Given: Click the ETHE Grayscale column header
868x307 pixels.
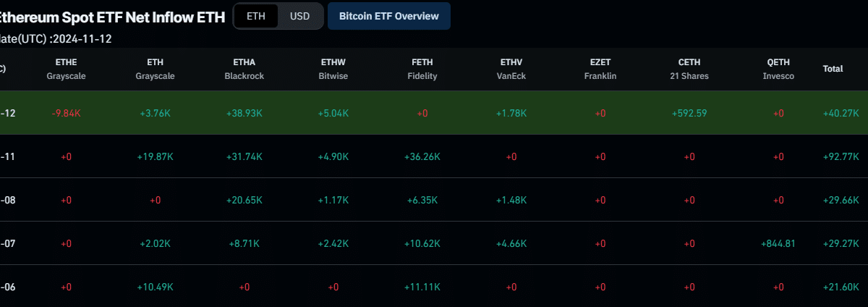Looking at the screenshot, I should pyautogui.click(x=66, y=69).
